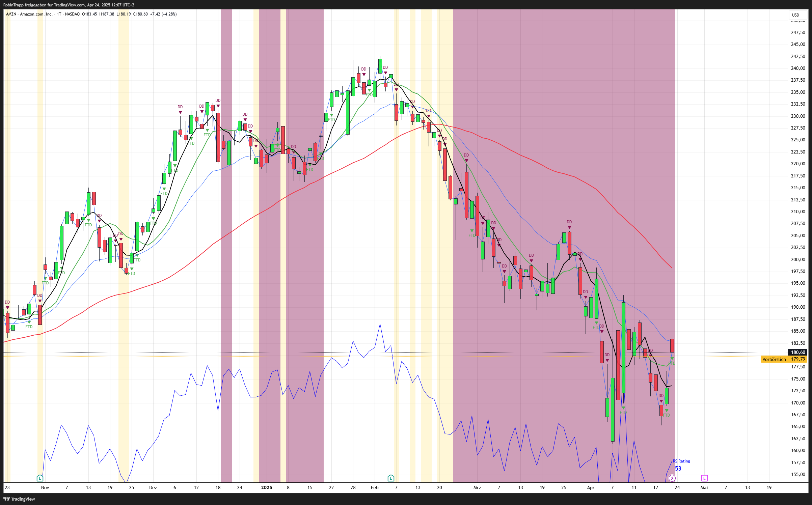Click the DD marker at the chart's far left
The height and width of the screenshot is (505, 812).
coord(7,302)
